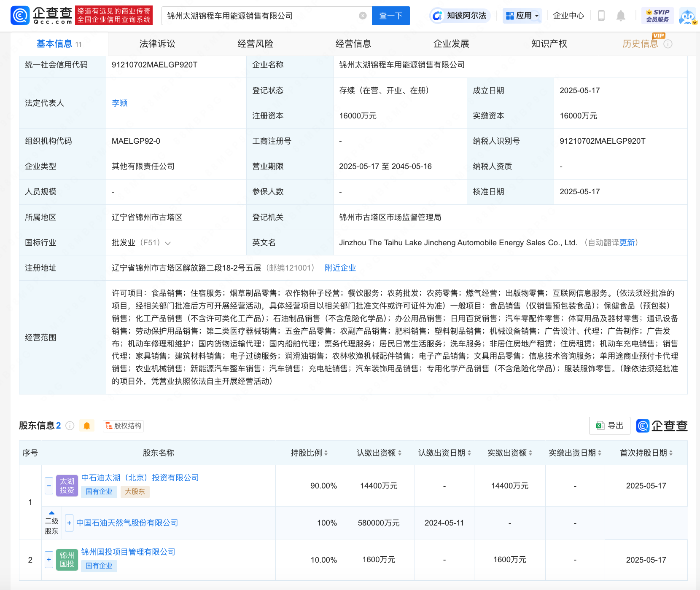Image resolution: width=700 pixels, height=590 pixels.
Task: Switch to 基本信息 tab
Action: pyautogui.click(x=59, y=44)
